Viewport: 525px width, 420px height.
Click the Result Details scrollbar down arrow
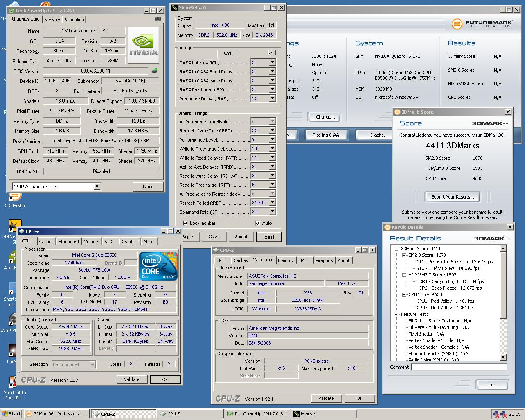(x=503, y=357)
